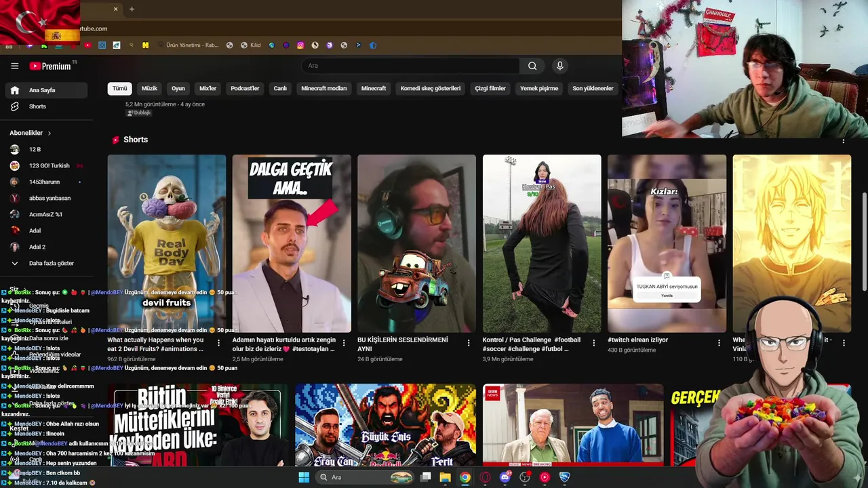Expand Daha fazla göster subscriptions
The width and height of the screenshot is (868, 488).
click(x=46, y=263)
